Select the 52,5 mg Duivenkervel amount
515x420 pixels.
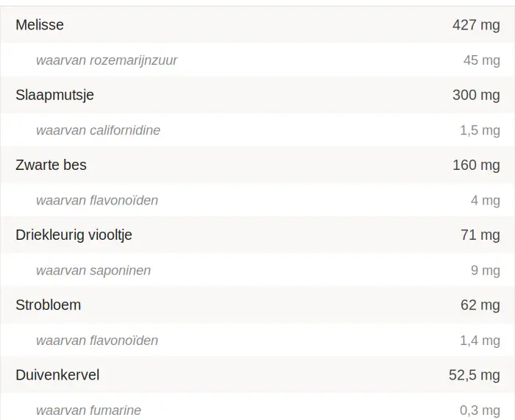point(474,375)
